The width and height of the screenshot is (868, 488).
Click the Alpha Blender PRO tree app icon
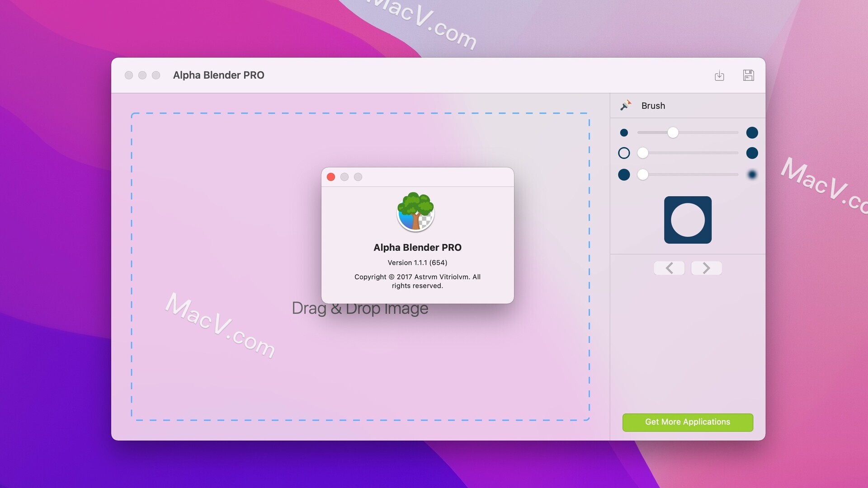click(415, 212)
